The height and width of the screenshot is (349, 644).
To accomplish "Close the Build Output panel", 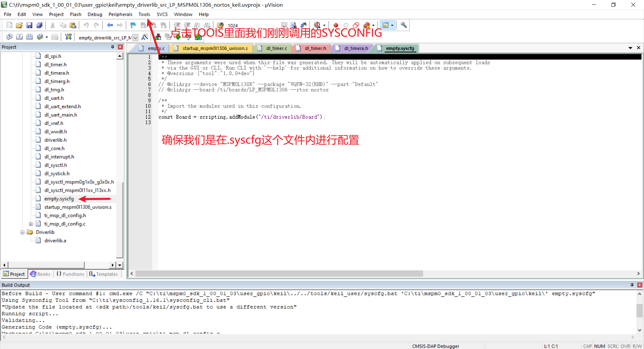I will tap(640, 285).
